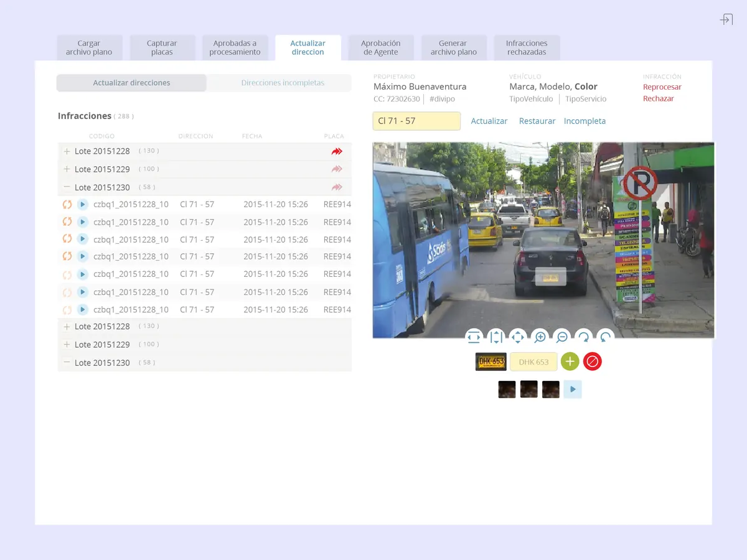Switch to the Infracciones rechazadas tab

527,48
